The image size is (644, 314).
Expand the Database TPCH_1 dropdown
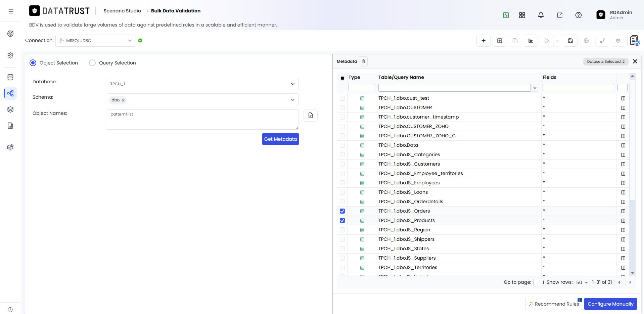202,84
